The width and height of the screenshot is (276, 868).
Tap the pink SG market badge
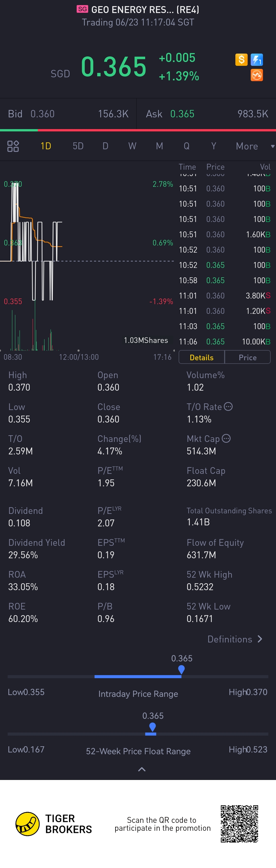(x=82, y=9)
